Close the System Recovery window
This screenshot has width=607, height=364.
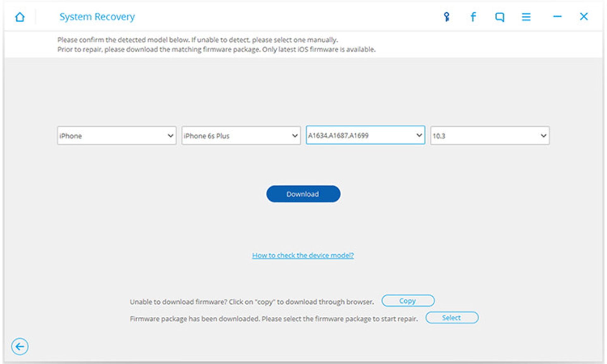point(584,16)
